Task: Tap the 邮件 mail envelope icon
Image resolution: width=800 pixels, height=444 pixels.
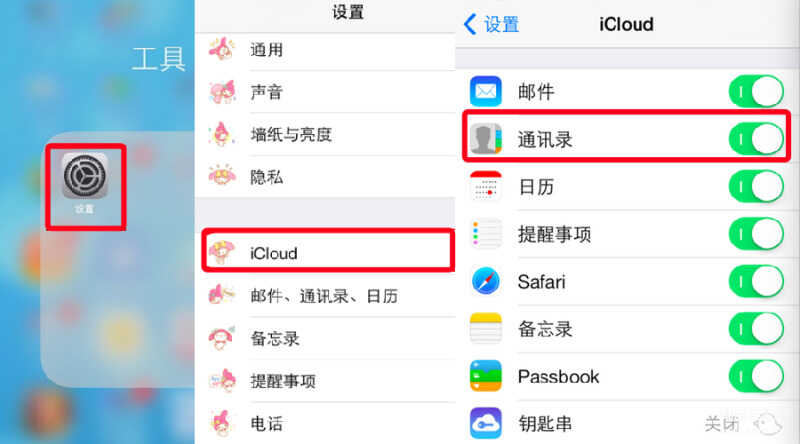Action: 485,91
